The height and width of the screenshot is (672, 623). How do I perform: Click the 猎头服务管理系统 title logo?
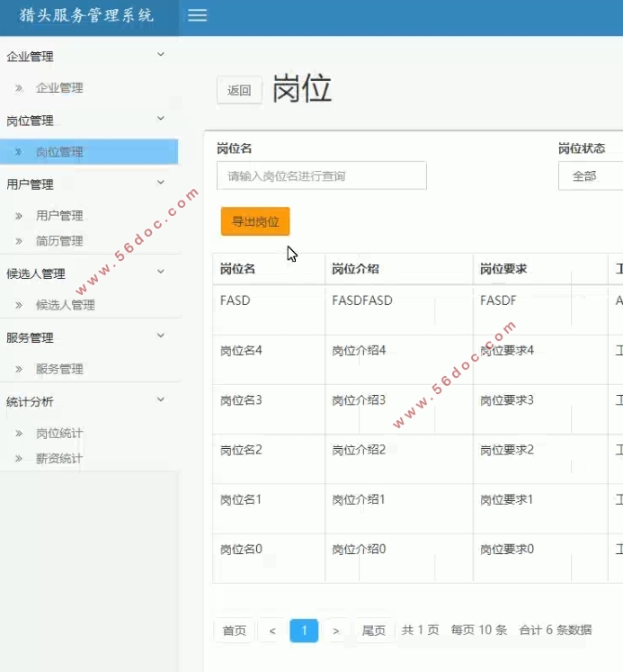(x=86, y=15)
